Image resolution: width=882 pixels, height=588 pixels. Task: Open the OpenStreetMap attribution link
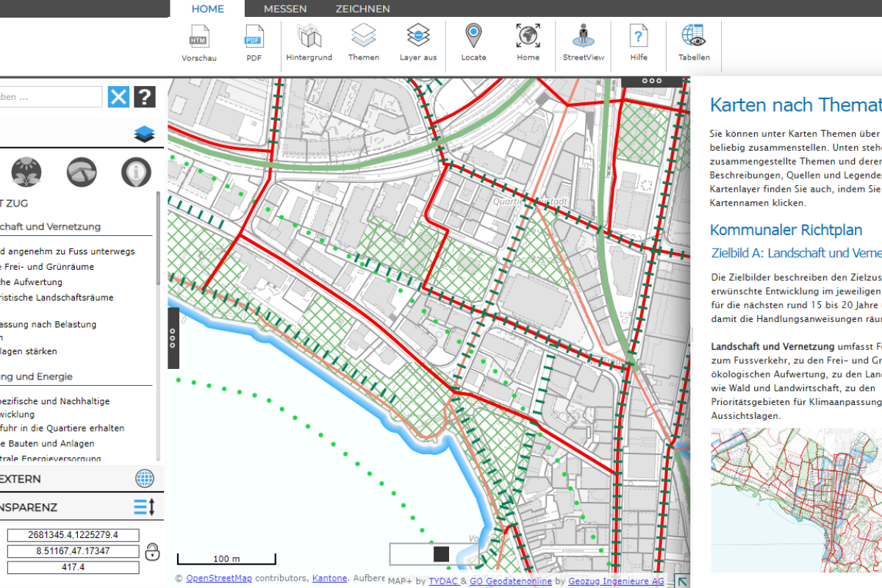pyautogui.click(x=219, y=578)
